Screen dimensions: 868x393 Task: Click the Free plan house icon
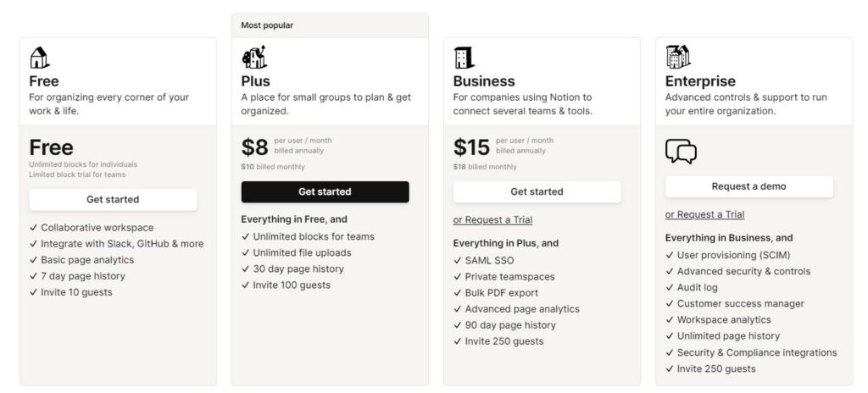pos(39,58)
